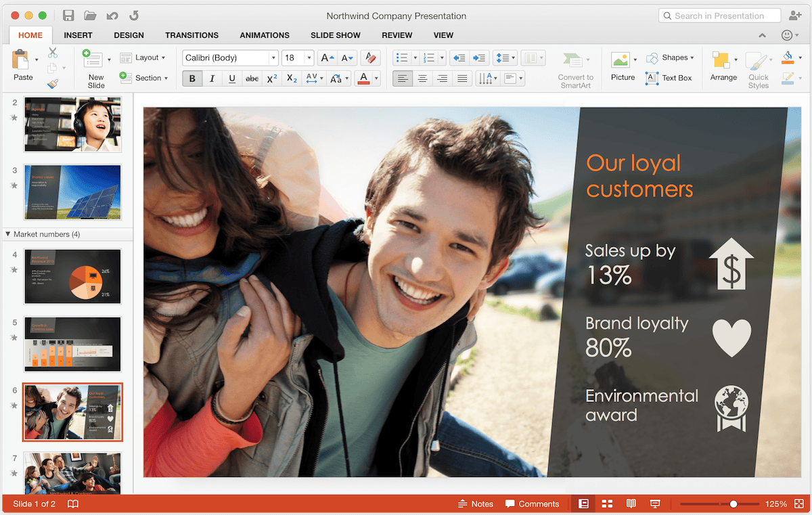Click the Format Painter brush icon

click(x=53, y=83)
